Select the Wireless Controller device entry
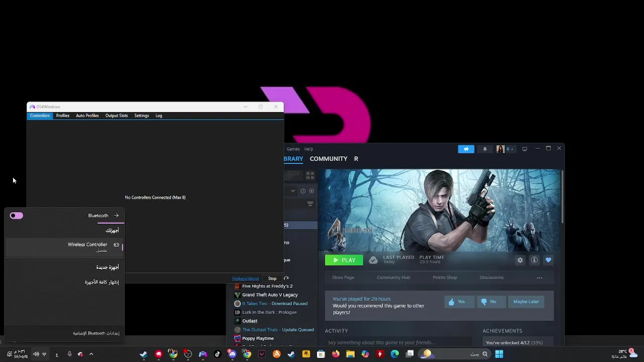This screenshot has height=362, width=644. pyautogui.click(x=63, y=247)
